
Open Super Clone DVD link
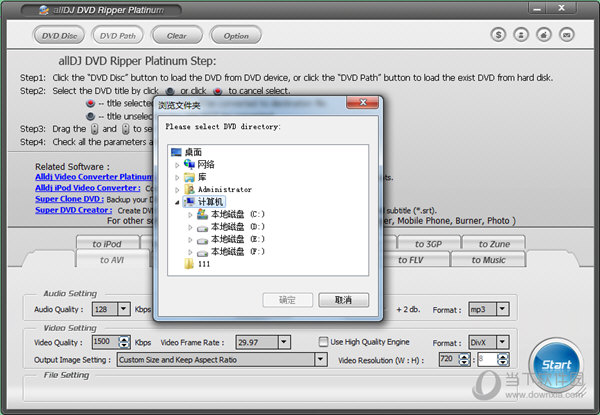(x=69, y=199)
